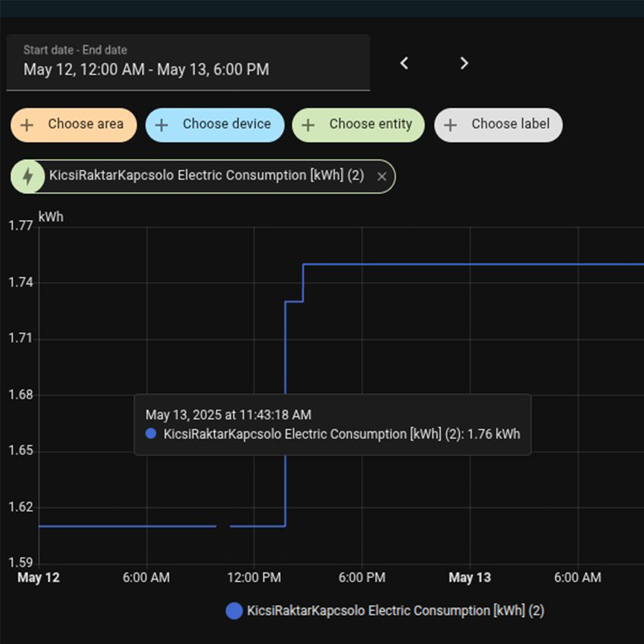This screenshot has width=644, height=644.
Task: Click the plus icon on Choose label
Action: coord(450,125)
